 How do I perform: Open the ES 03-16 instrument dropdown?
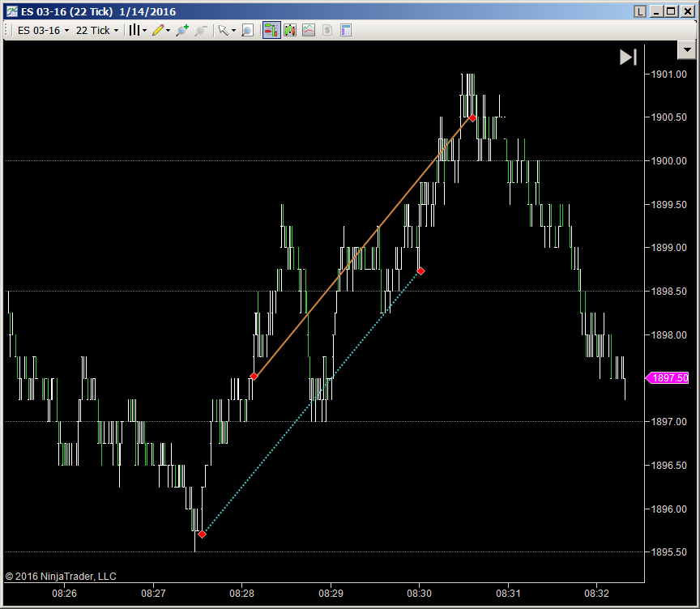point(43,30)
